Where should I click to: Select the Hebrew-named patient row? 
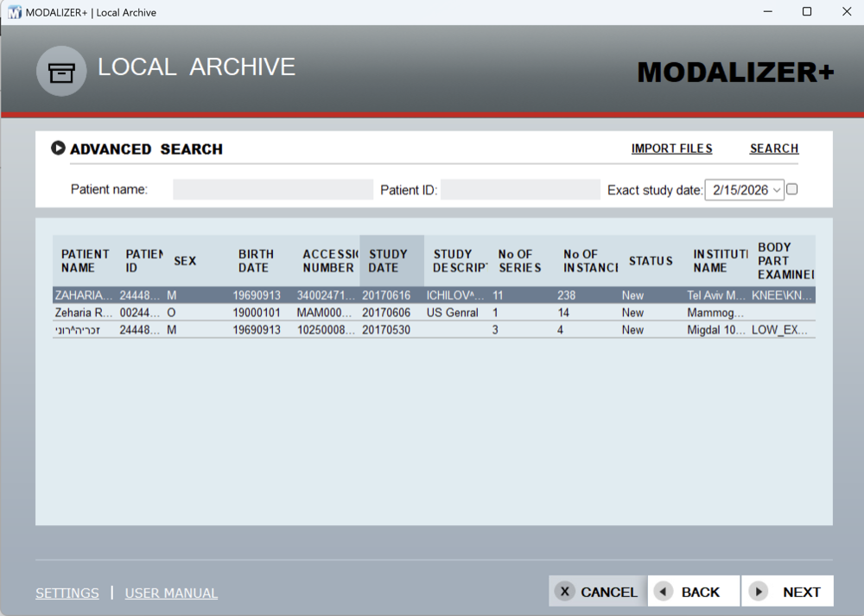pos(434,329)
